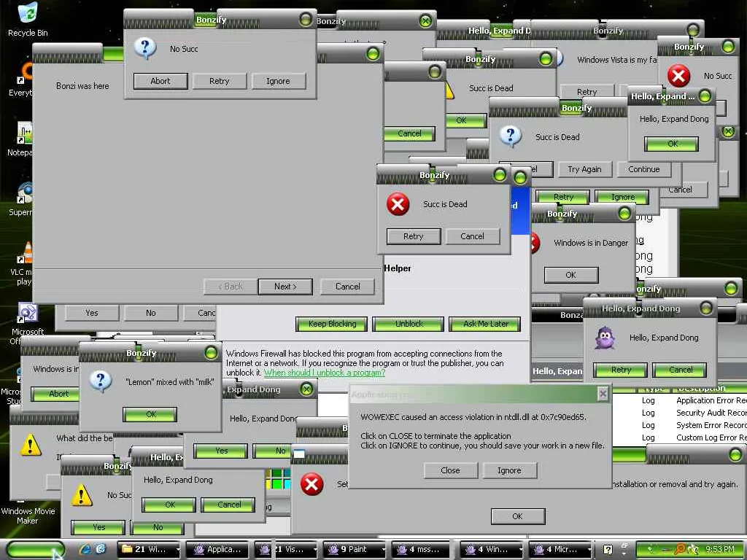The height and width of the screenshot is (560, 747).
Task: Cancel the Bonzi was here wizard
Action: tap(348, 286)
